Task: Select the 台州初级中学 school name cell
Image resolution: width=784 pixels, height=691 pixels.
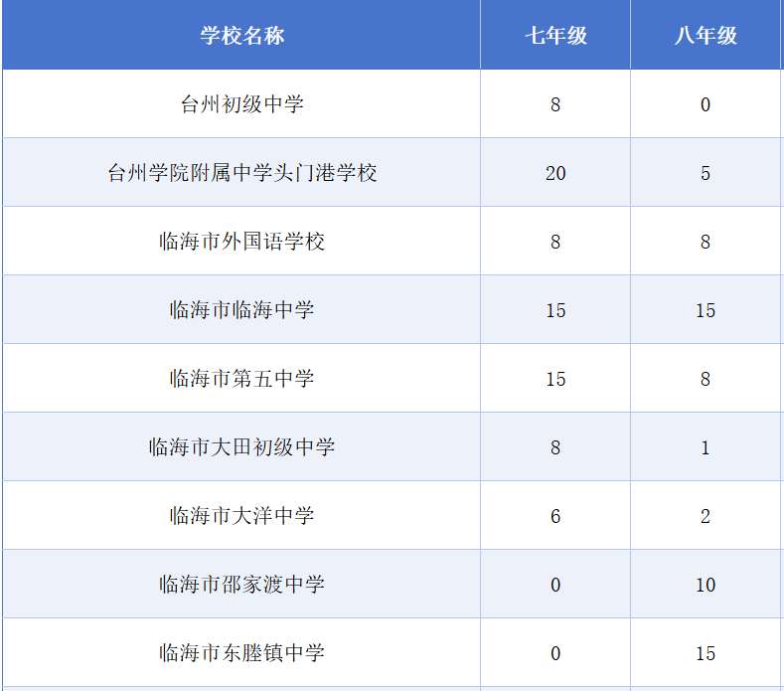Action: (241, 104)
